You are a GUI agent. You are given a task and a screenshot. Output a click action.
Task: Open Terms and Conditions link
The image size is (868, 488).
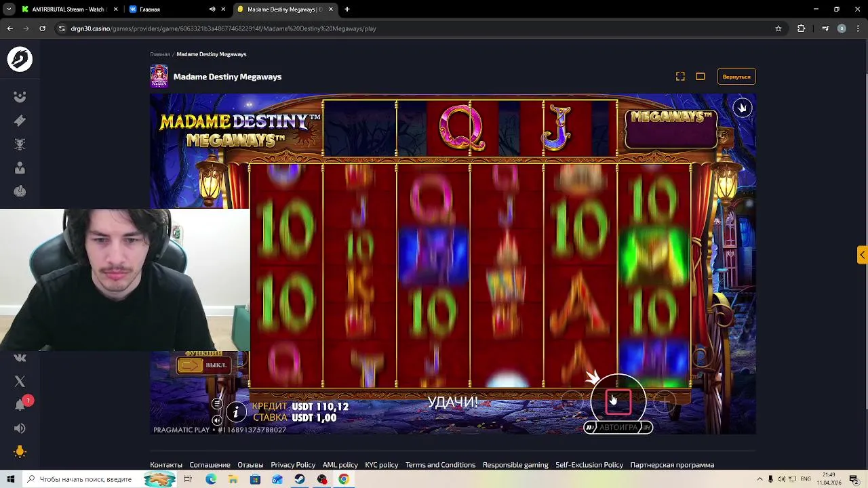440,465
